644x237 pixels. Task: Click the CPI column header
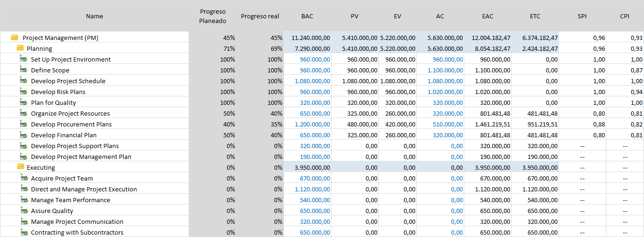[x=625, y=16]
